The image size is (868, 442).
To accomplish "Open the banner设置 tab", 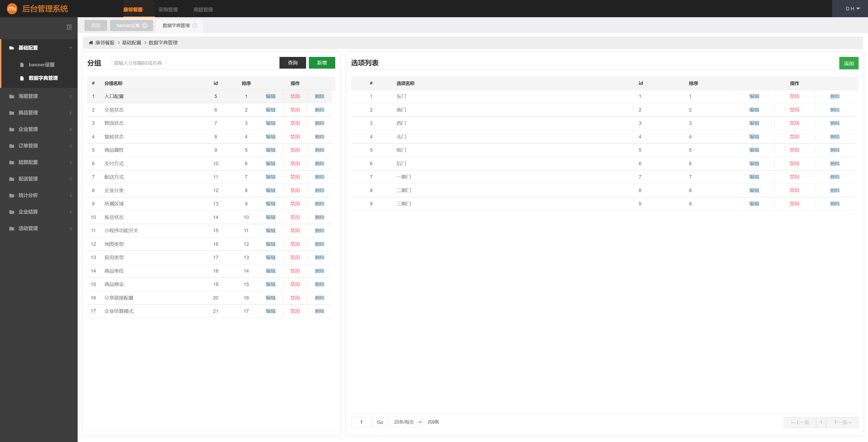I will [x=128, y=25].
